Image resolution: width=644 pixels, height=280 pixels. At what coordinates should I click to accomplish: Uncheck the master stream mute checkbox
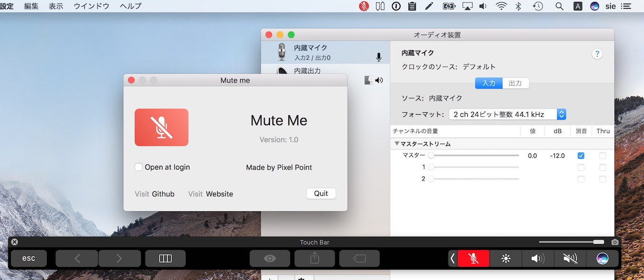coord(581,155)
